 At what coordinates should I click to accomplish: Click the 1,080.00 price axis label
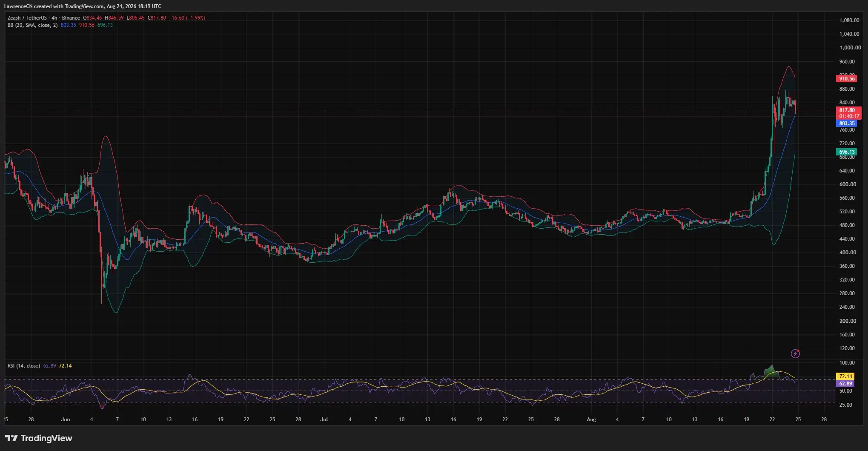849,20
